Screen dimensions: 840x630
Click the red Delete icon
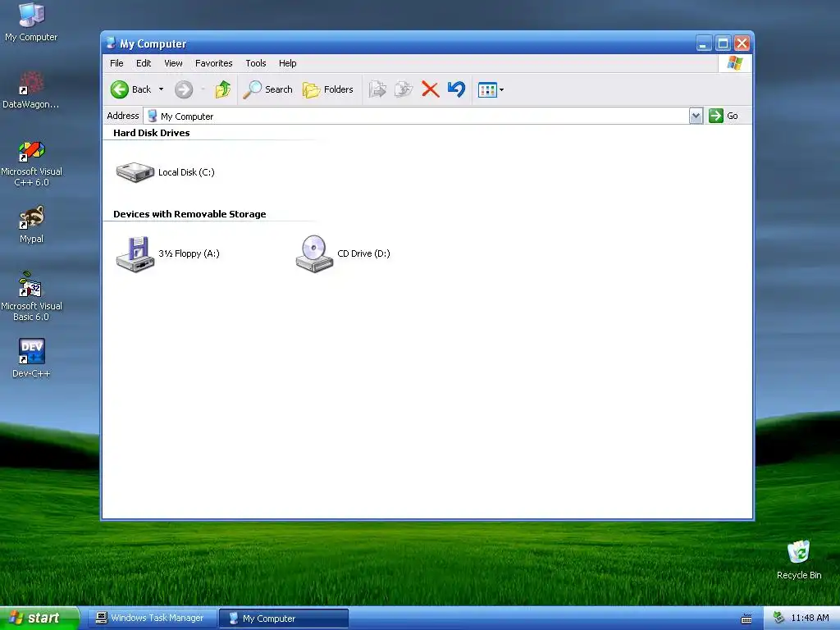pyautogui.click(x=430, y=89)
